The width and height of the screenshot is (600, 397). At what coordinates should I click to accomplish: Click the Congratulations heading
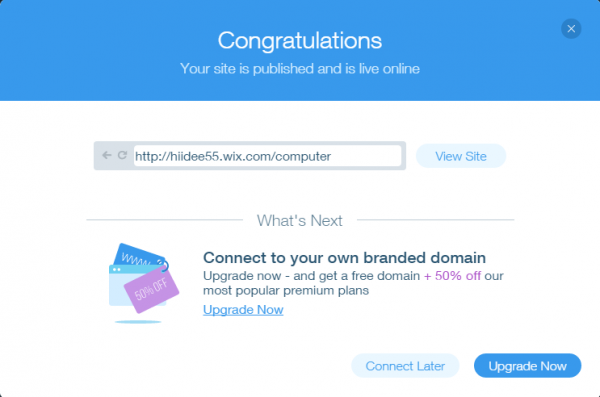[x=300, y=41]
